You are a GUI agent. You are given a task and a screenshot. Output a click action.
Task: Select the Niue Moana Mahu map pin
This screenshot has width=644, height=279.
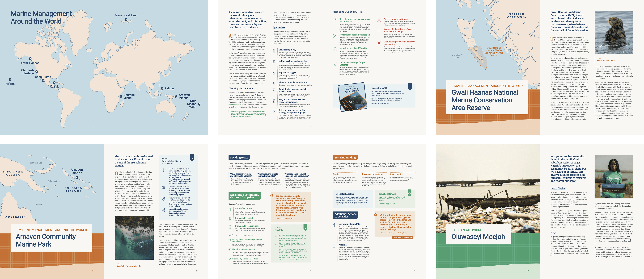point(199,104)
